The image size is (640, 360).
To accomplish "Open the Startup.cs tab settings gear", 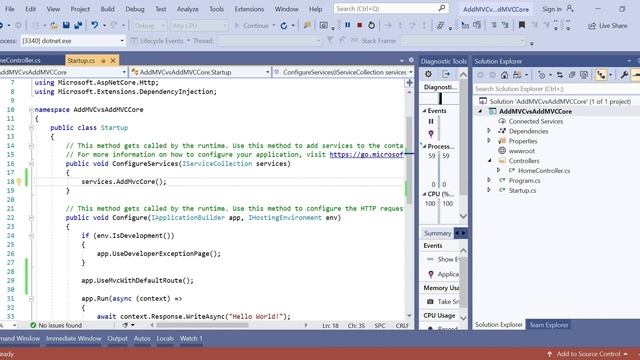I will (x=411, y=60).
